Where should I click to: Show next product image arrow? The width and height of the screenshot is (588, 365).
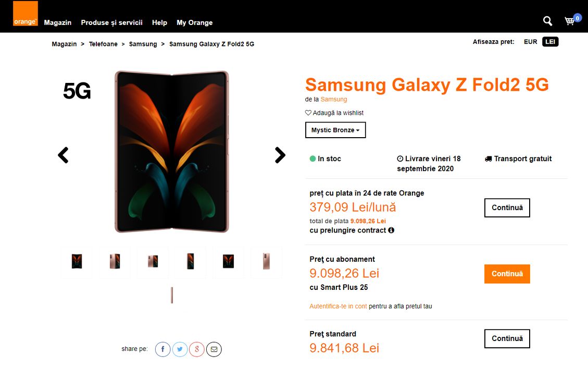point(280,155)
